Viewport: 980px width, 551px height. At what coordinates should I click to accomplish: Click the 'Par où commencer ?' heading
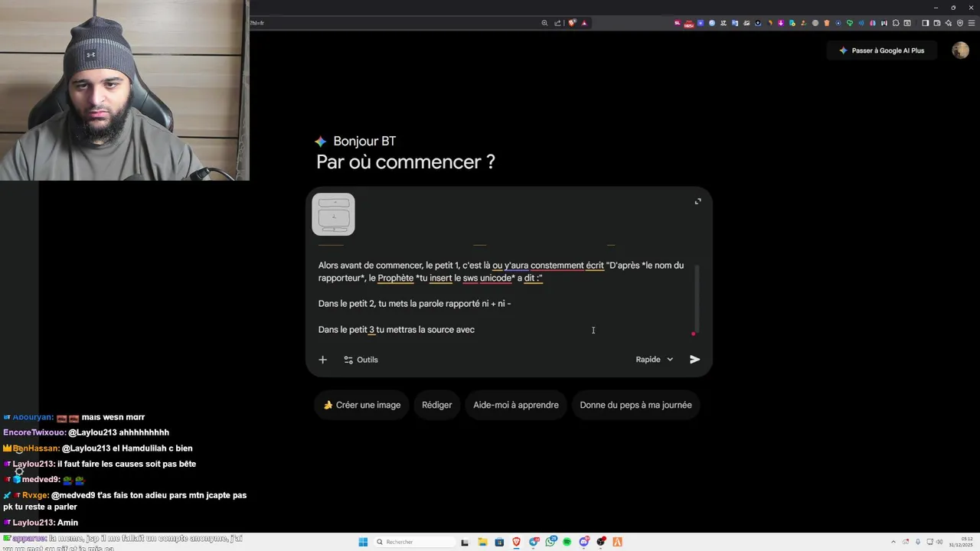[x=406, y=162]
